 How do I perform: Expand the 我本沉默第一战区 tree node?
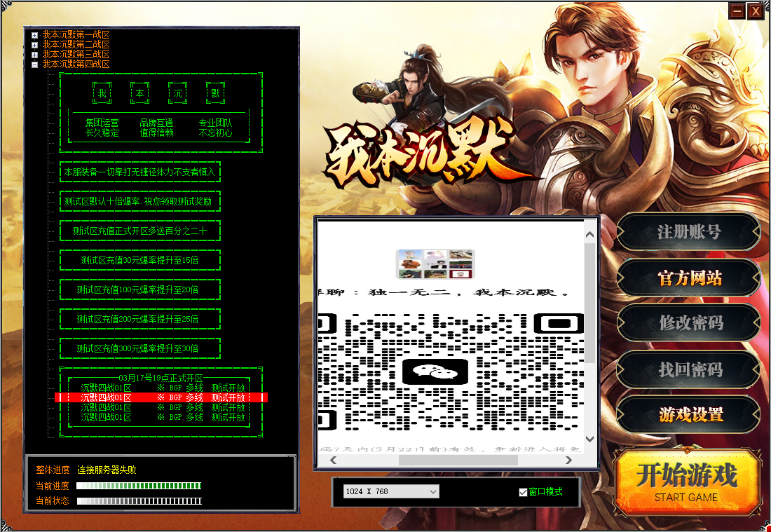tap(34, 34)
